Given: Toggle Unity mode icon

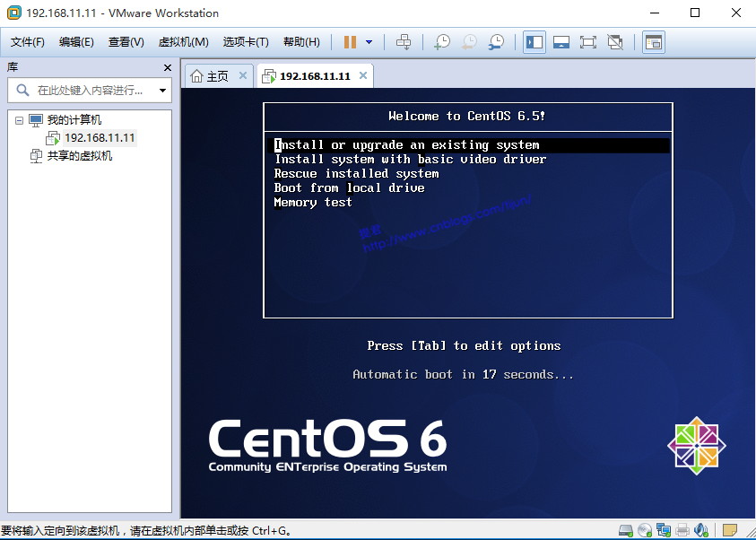Looking at the screenshot, I should [614, 42].
